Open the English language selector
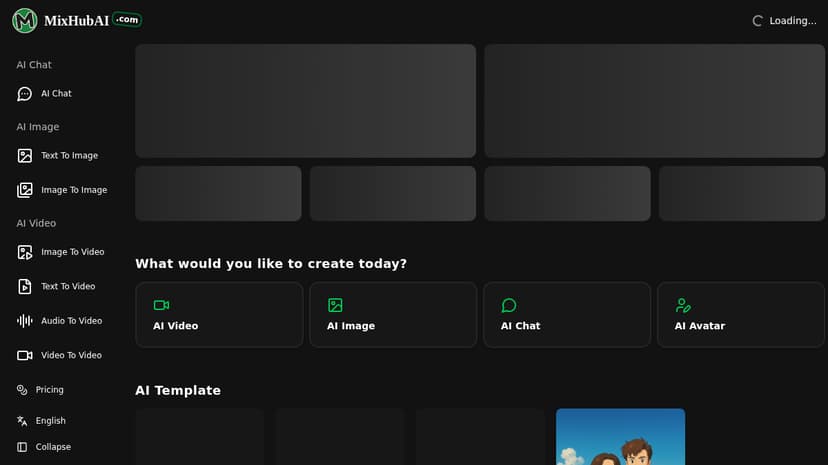The height and width of the screenshot is (465, 828). point(51,421)
